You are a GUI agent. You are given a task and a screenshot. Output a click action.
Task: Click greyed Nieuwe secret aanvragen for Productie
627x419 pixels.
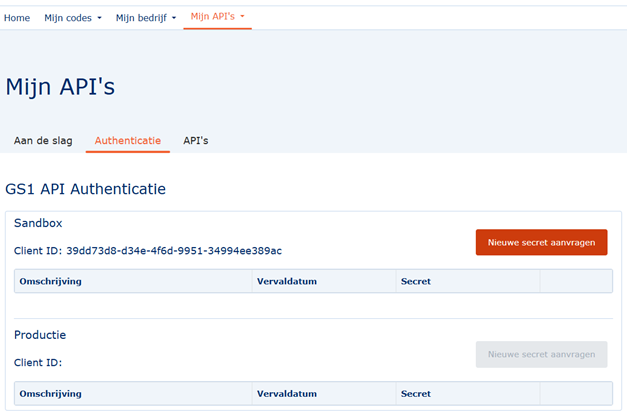[541, 354]
